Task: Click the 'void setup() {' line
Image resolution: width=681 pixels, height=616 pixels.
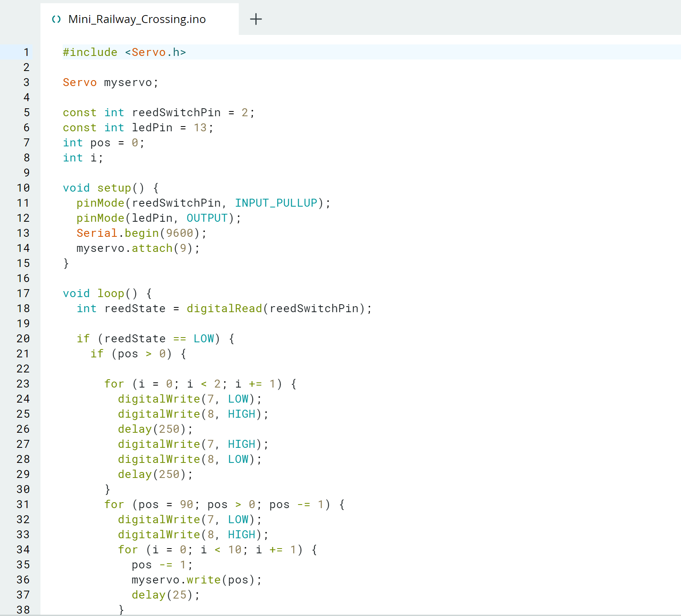Action: [x=111, y=188]
